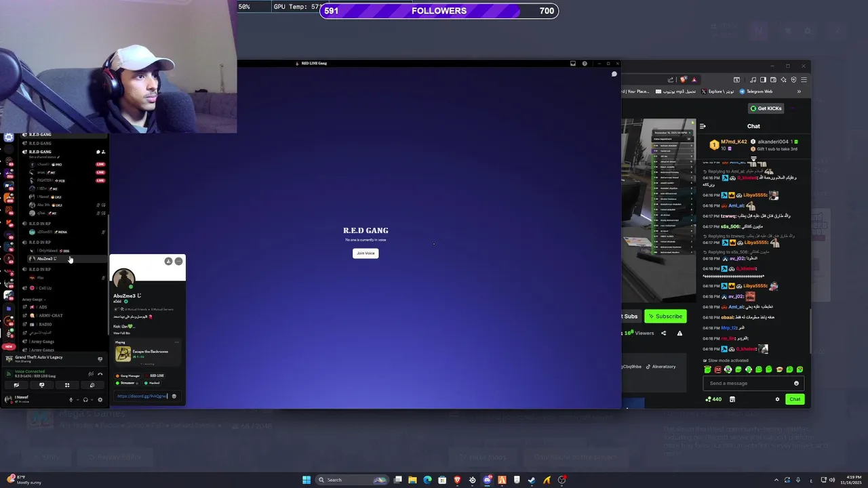This screenshot has height=488, width=868.
Task: Share the Kick stream icon
Action: tap(663, 333)
